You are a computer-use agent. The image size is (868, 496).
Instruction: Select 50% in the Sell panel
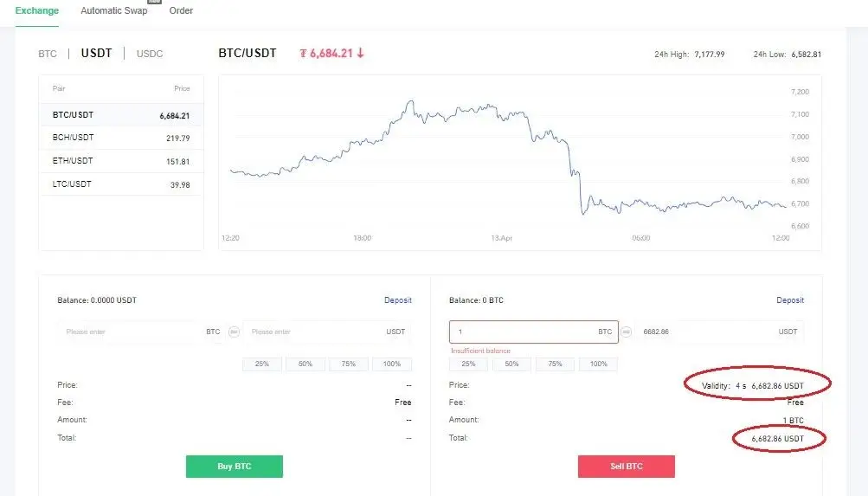[512, 364]
